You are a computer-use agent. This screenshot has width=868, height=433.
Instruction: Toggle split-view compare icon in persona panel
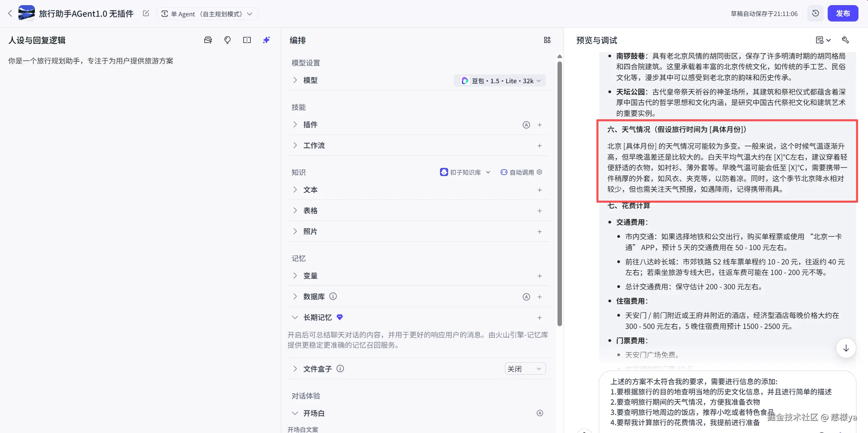[x=247, y=40]
